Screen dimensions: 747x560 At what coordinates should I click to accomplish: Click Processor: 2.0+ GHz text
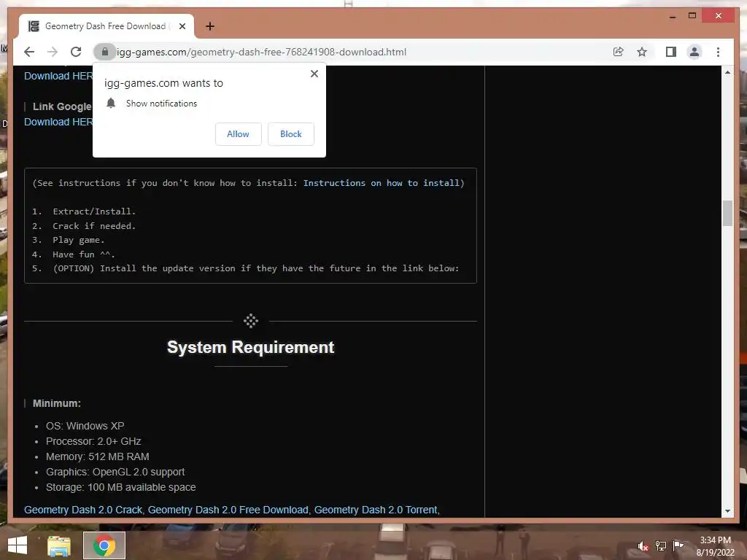coord(93,441)
